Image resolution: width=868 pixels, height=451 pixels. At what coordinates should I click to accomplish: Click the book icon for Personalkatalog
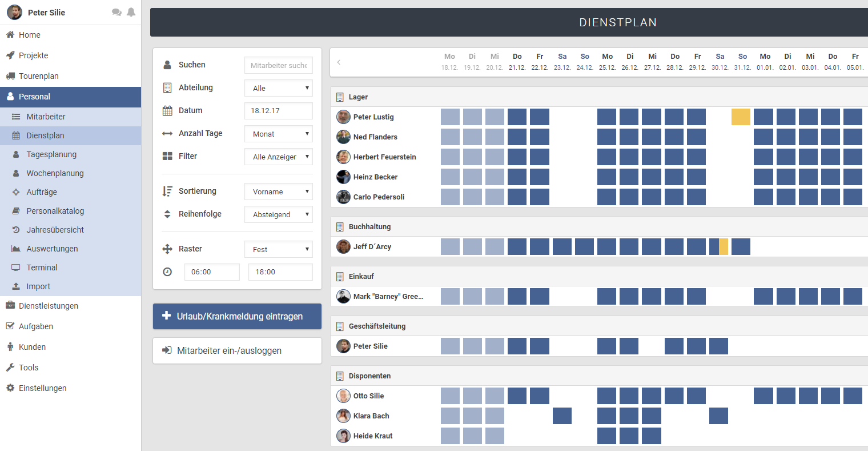point(16,211)
